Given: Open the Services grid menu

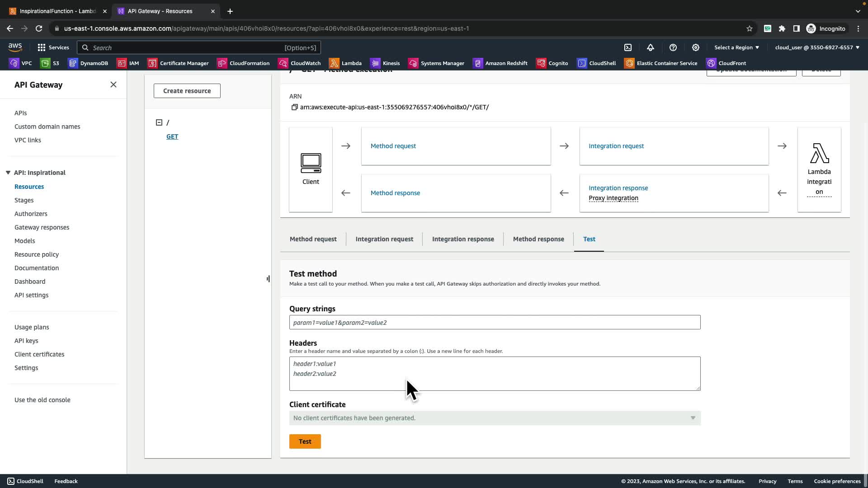Looking at the screenshot, I should tap(53, 47).
